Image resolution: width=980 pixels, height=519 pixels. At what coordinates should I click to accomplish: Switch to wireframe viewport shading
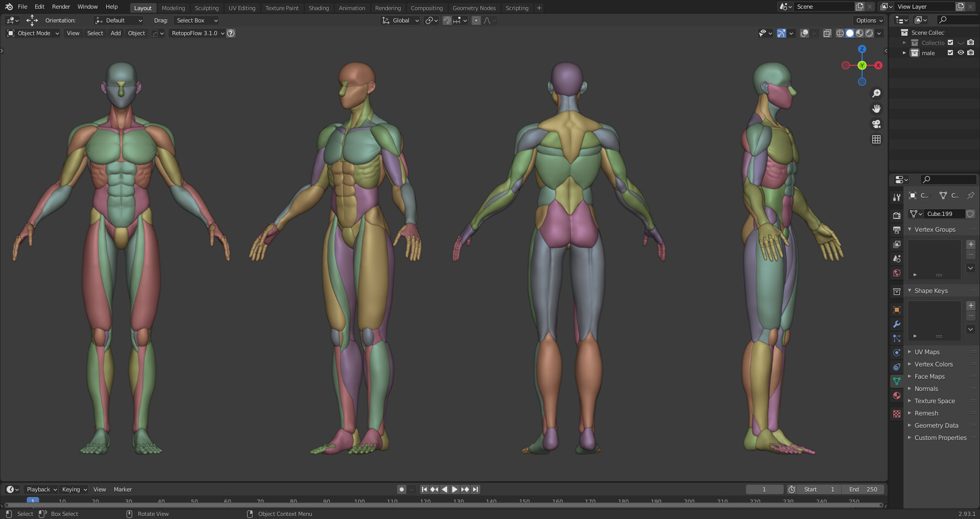pyautogui.click(x=840, y=33)
